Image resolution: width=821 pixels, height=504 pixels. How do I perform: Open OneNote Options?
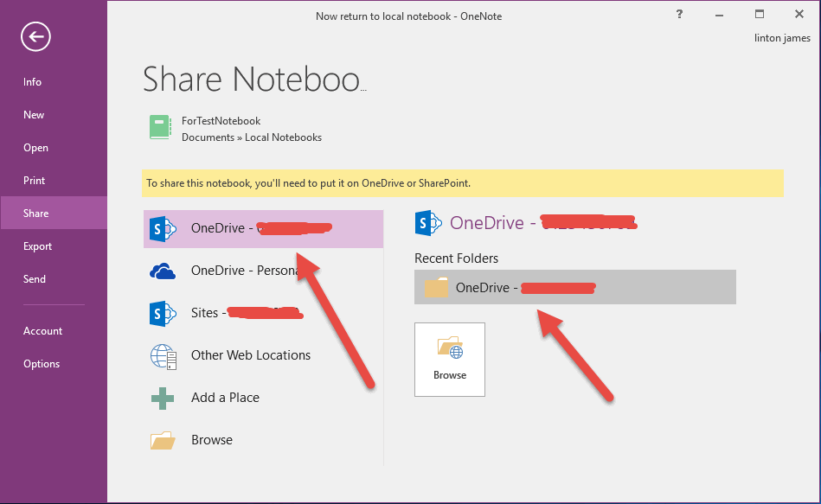click(x=42, y=364)
